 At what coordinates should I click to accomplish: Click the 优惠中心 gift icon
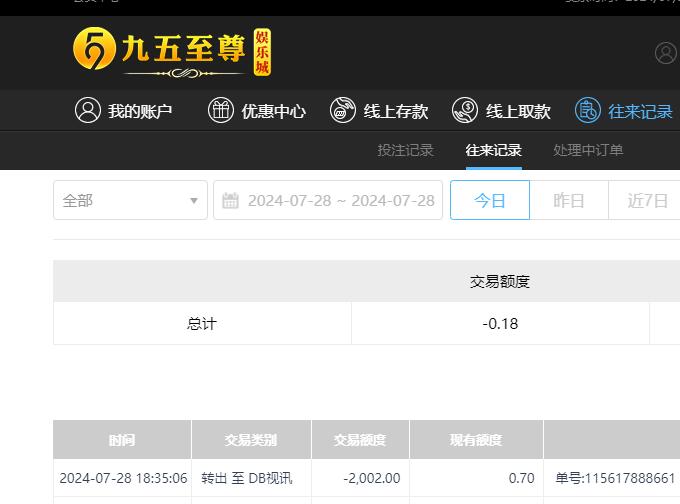[221, 110]
